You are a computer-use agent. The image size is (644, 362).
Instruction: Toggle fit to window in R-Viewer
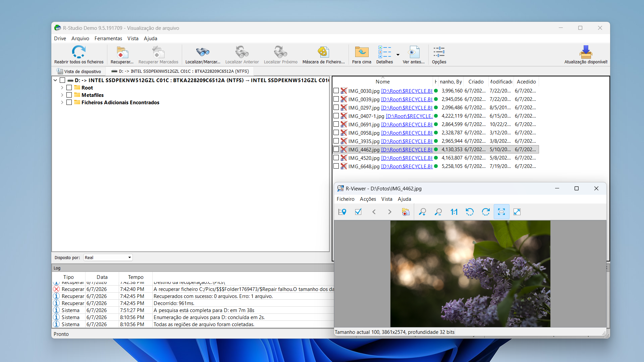[x=501, y=212]
